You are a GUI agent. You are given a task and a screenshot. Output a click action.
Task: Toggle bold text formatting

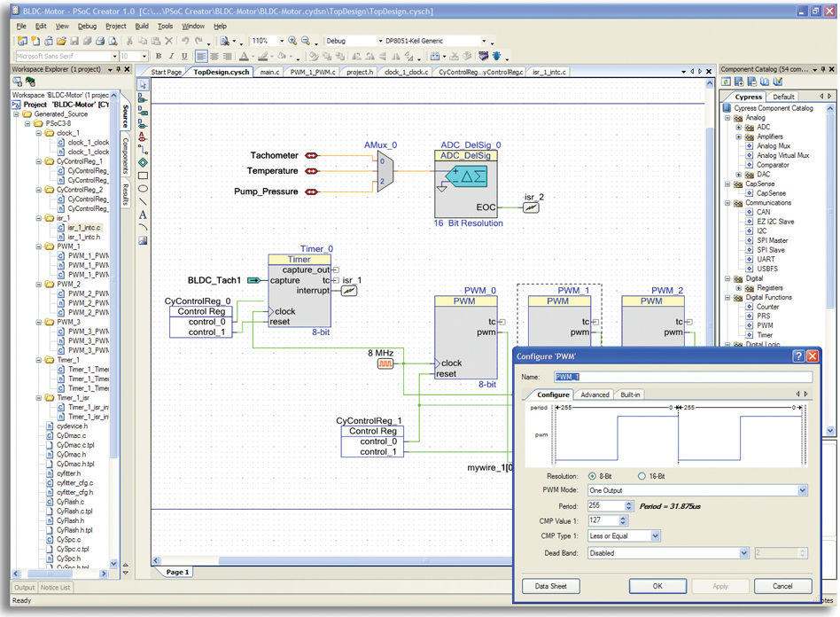coord(159,56)
